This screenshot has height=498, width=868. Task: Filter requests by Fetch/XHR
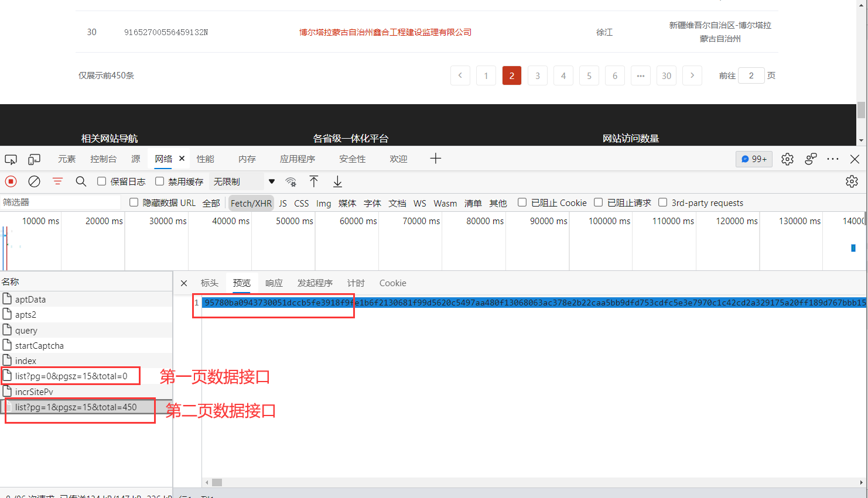pos(251,203)
